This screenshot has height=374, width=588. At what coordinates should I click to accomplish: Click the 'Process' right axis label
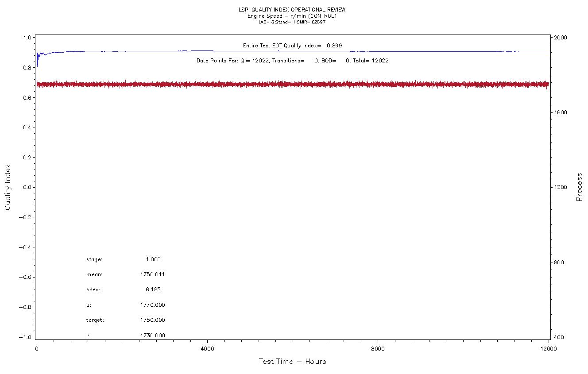579,187
